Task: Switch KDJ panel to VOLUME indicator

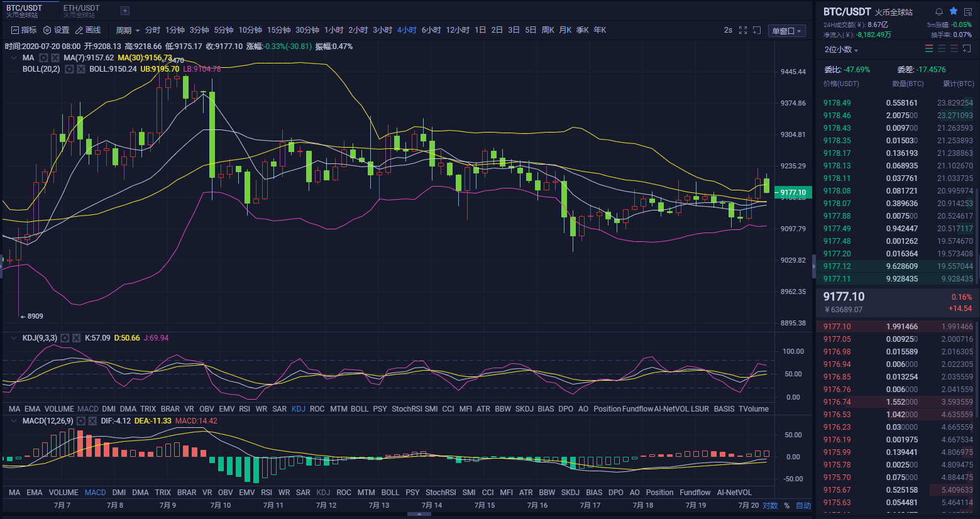Action: pyautogui.click(x=59, y=409)
